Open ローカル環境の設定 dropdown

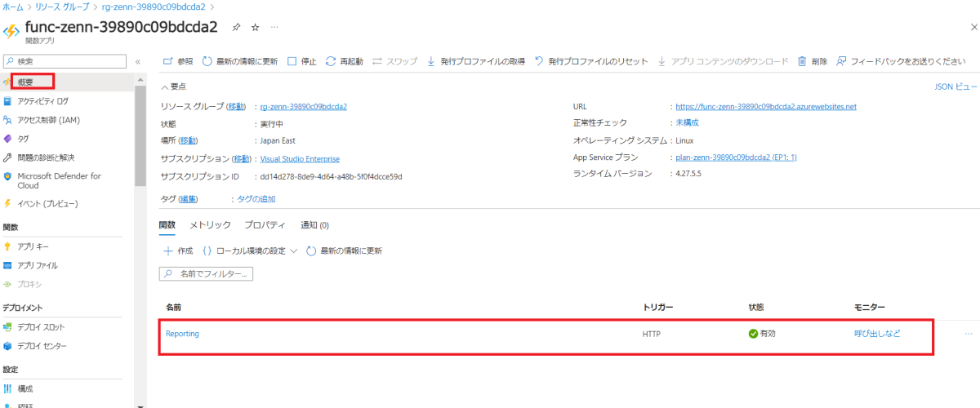coord(250,251)
